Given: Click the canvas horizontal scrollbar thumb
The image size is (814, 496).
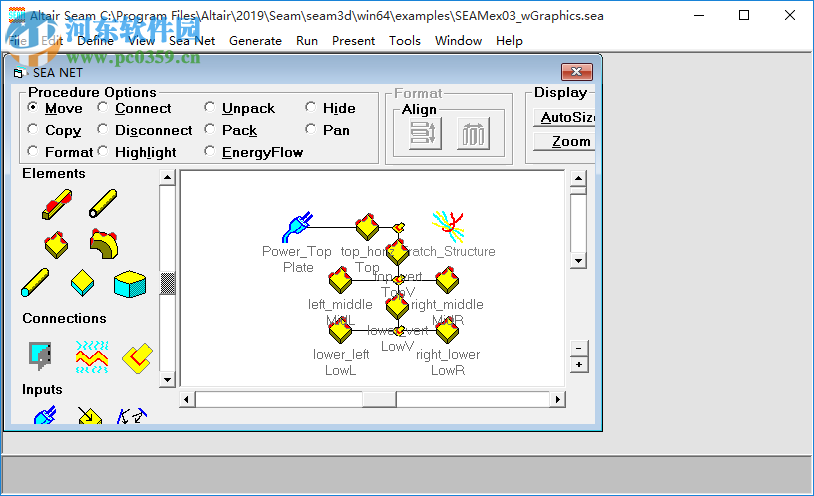Looking at the screenshot, I should coord(379,399).
